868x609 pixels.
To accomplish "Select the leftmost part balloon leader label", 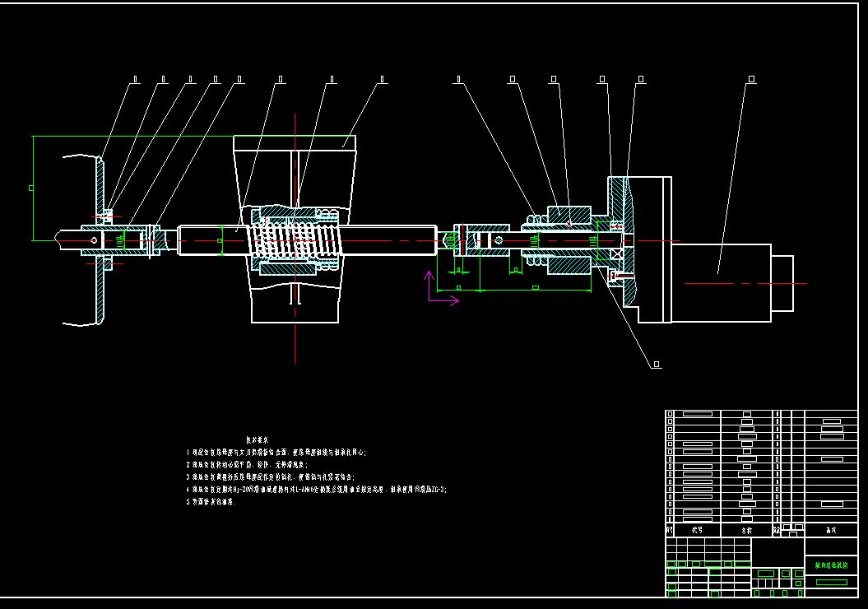I will [x=134, y=80].
